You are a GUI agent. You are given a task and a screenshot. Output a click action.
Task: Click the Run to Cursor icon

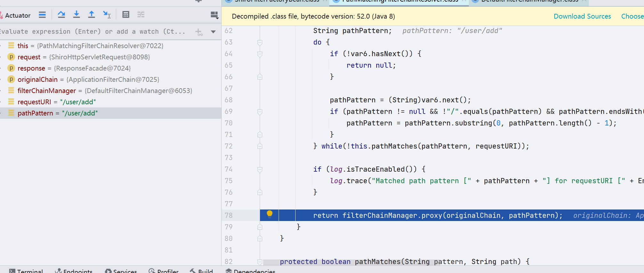(107, 15)
